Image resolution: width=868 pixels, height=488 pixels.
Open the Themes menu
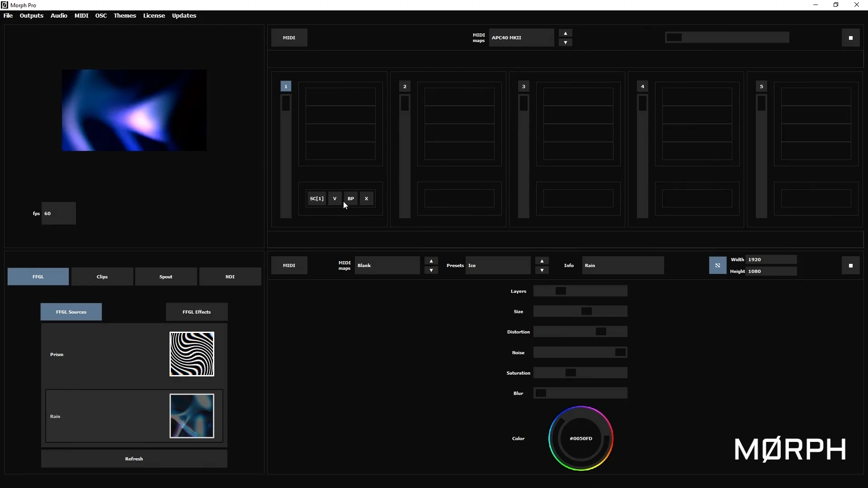click(x=125, y=15)
